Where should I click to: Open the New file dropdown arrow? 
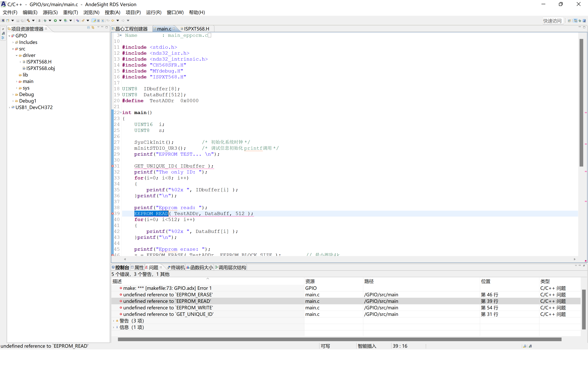[x=13, y=21]
